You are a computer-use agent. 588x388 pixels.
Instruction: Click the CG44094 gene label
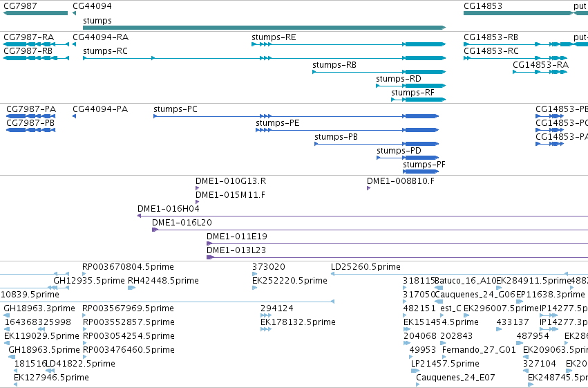(x=92, y=6)
